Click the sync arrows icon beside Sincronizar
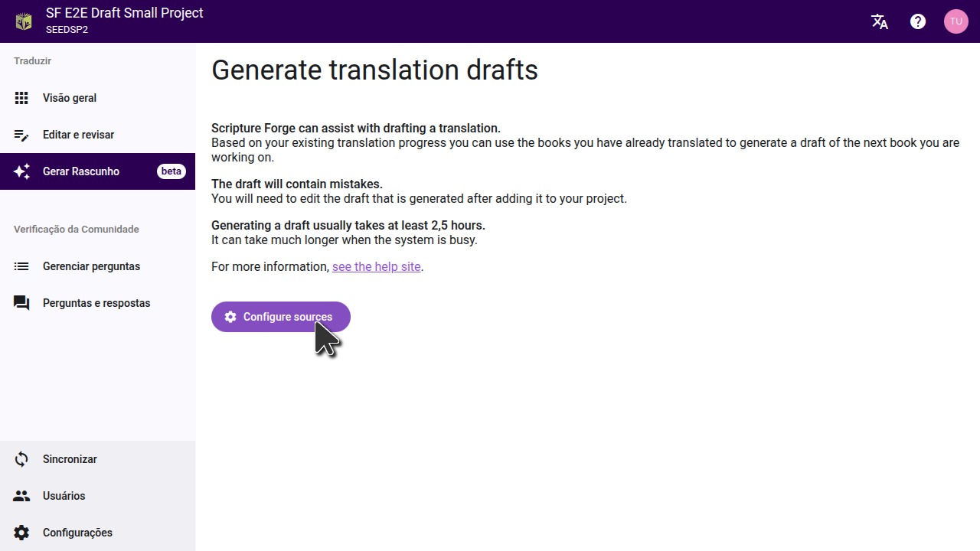Screen dimensions: 980x551 point(21,459)
